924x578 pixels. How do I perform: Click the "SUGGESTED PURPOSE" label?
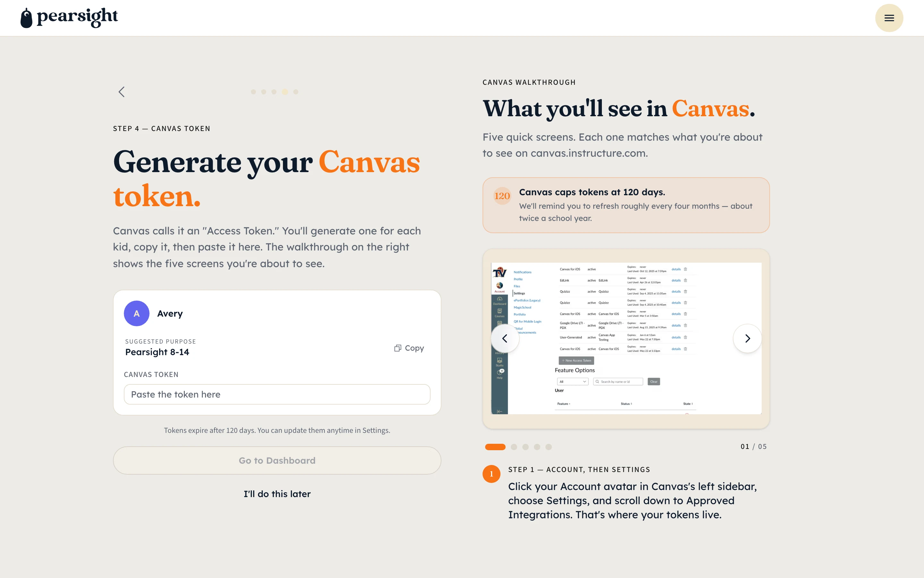tap(160, 341)
